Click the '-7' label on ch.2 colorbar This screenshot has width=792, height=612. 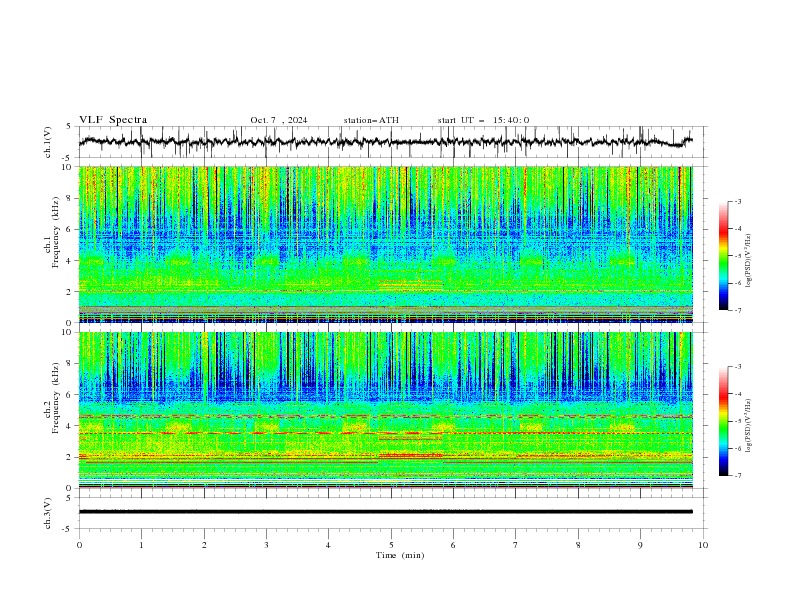[x=737, y=476]
